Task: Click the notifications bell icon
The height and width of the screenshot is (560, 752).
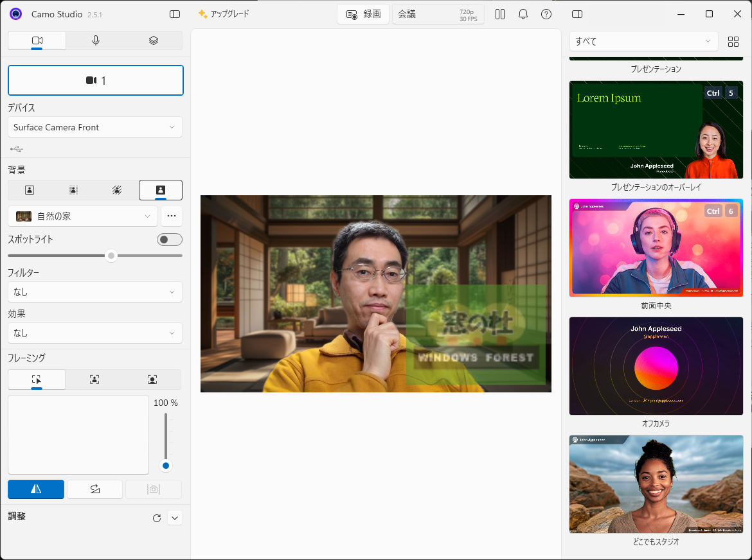Action: point(523,14)
